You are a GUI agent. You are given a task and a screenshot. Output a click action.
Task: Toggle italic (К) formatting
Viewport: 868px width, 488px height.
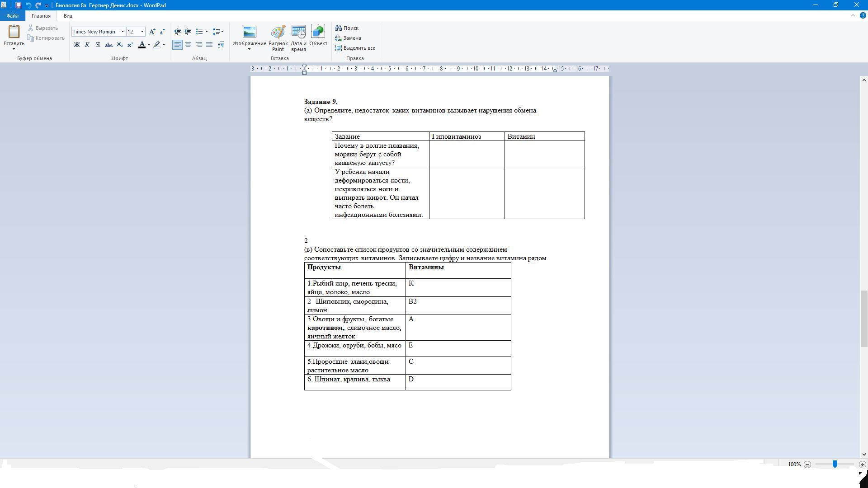[87, 45]
